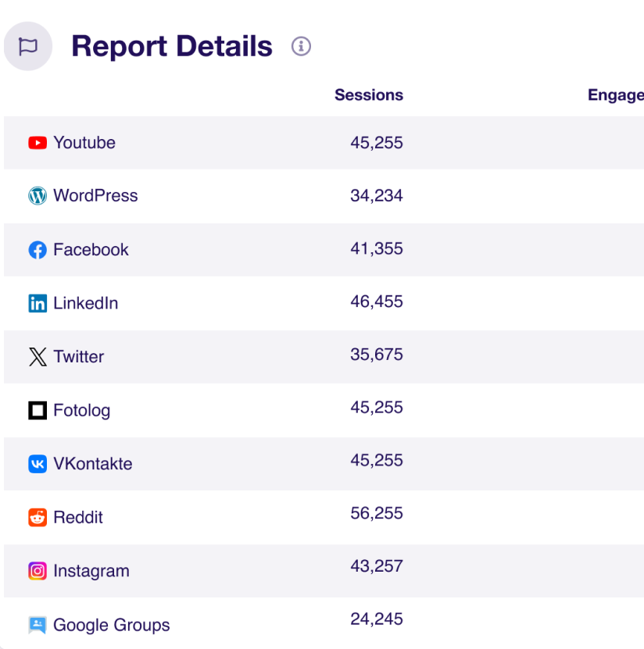This screenshot has width=644, height=649.
Task: Sort by the Sessions column header
Action: [x=368, y=95]
